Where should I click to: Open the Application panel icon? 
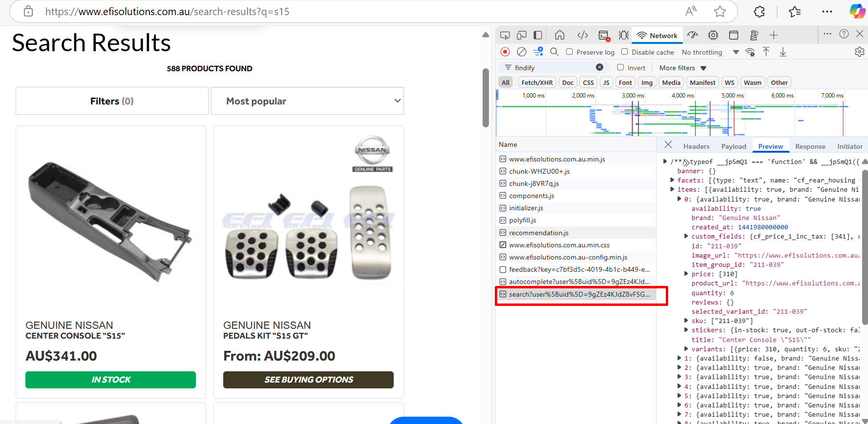pyautogui.click(x=733, y=35)
